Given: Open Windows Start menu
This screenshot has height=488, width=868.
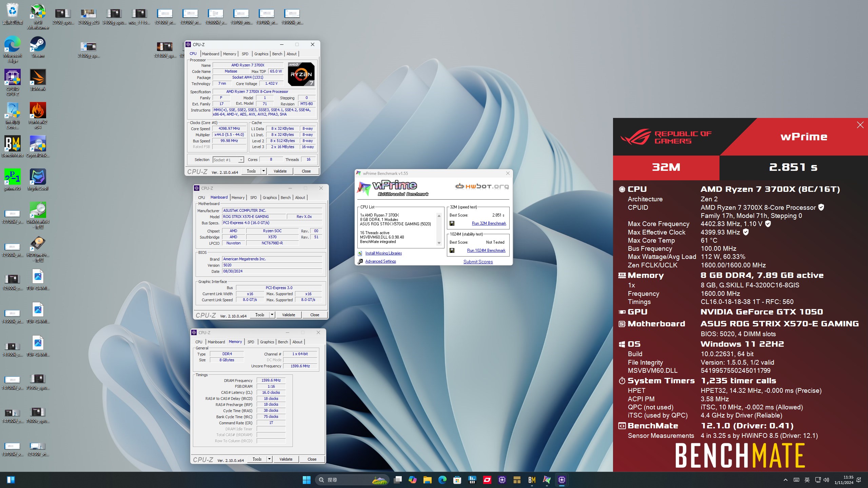Looking at the screenshot, I should click(x=307, y=480).
